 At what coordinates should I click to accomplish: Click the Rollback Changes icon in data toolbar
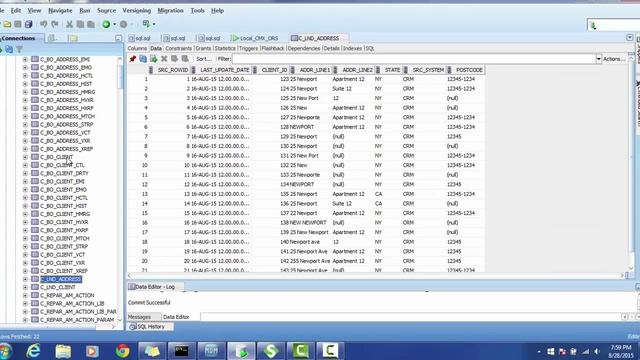[x=185, y=59]
